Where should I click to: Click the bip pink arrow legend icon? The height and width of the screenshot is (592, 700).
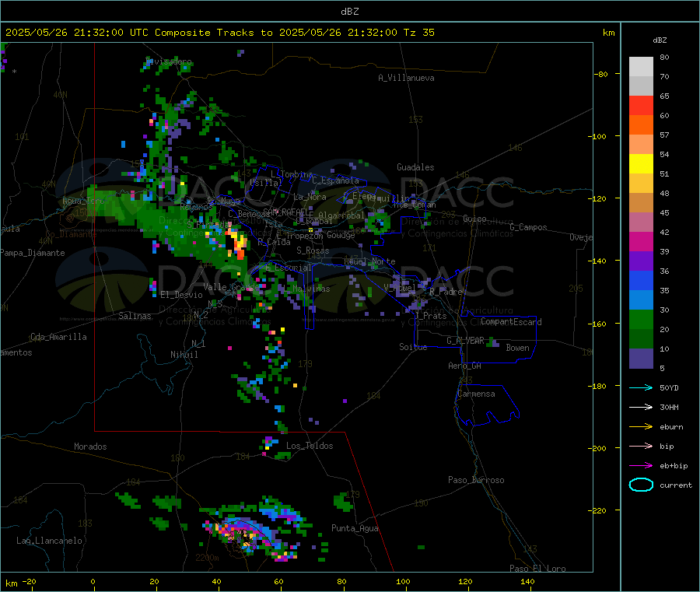641,446
